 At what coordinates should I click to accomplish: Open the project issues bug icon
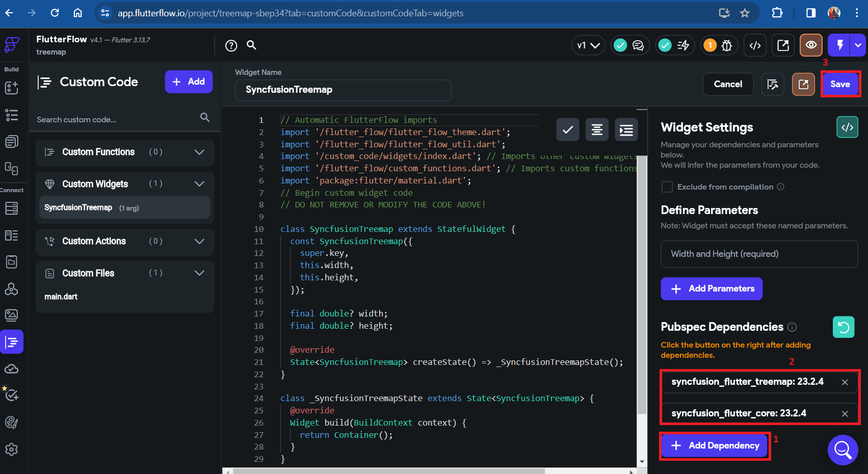tap(727, 45)
